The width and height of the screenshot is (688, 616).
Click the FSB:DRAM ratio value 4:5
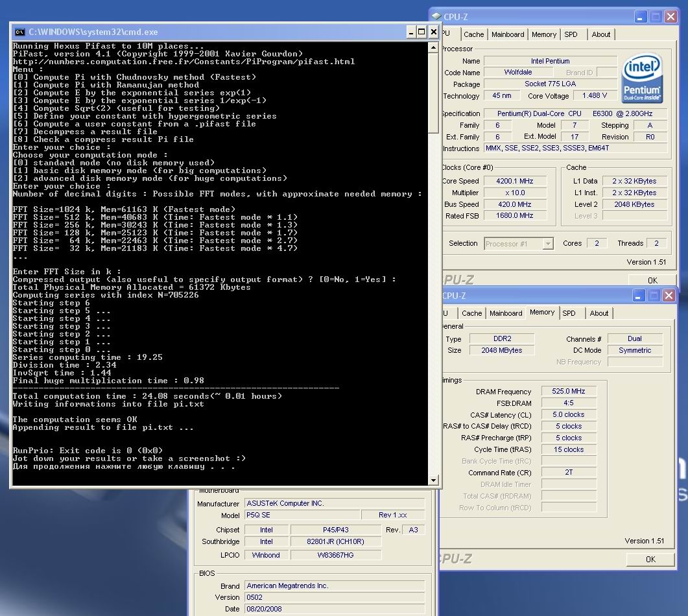569,403
